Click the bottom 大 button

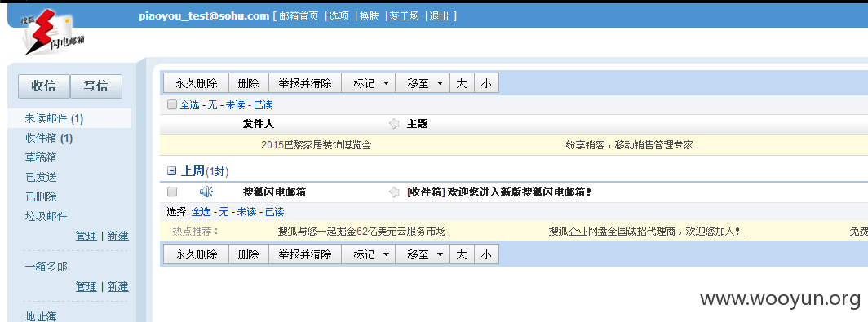point(462,254)
